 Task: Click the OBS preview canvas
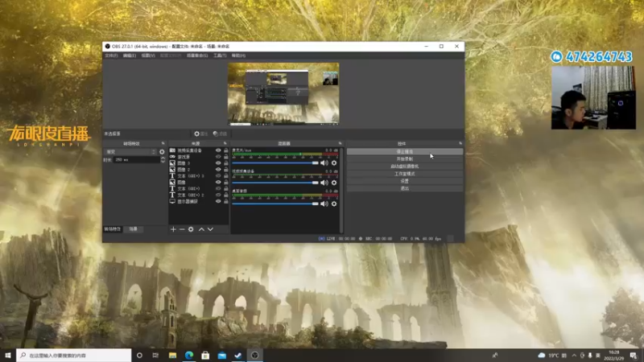tap(283, 93)
